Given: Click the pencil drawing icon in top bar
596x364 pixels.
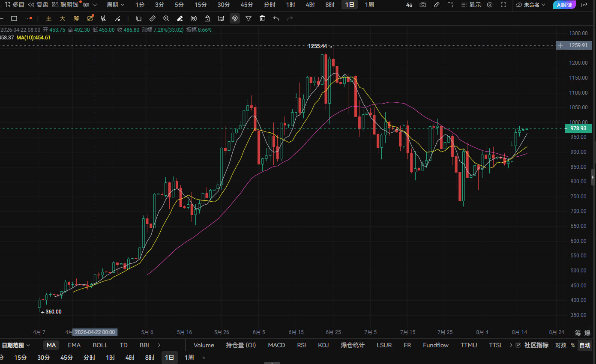Looking at the screenshot, I should point(437,5).
